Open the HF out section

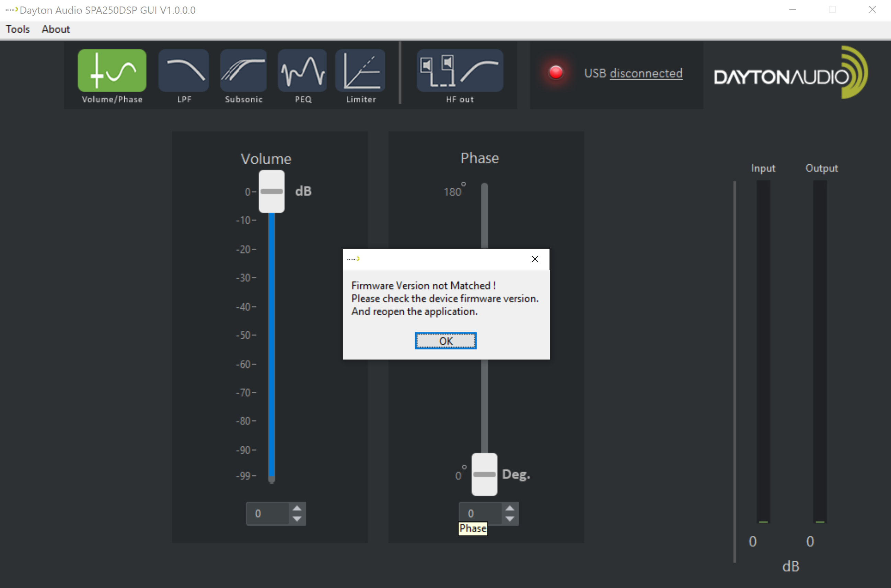(460, 71)
